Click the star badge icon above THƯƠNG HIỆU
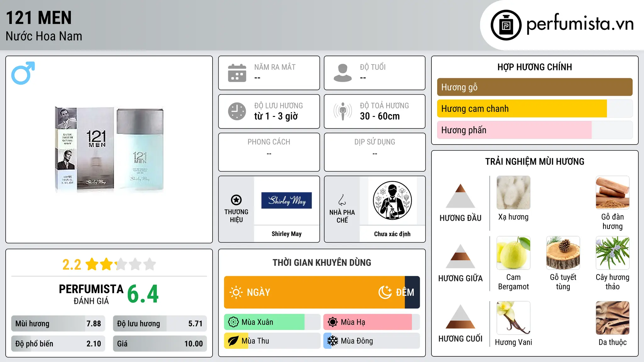 point(236,200)
